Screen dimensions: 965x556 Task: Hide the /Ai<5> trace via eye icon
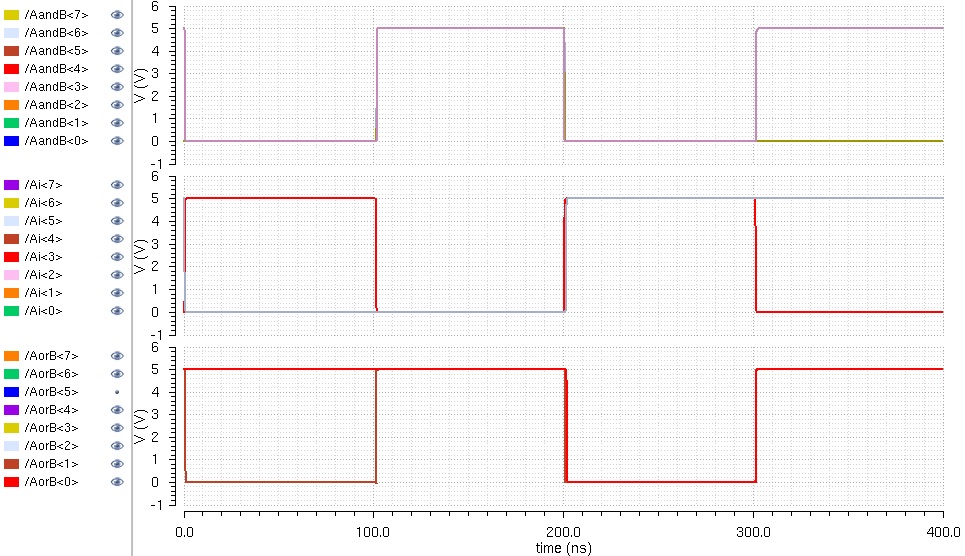coord(117,220)
